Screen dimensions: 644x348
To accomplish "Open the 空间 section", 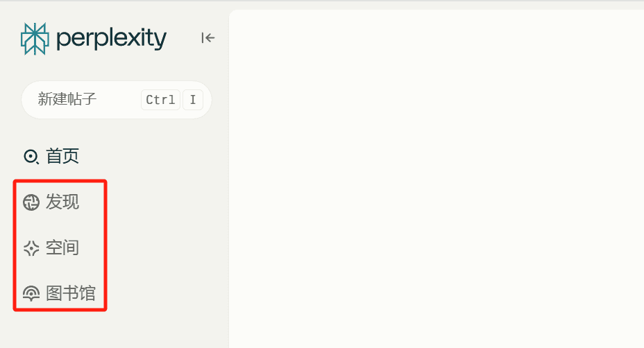I will tap(62, 248).
